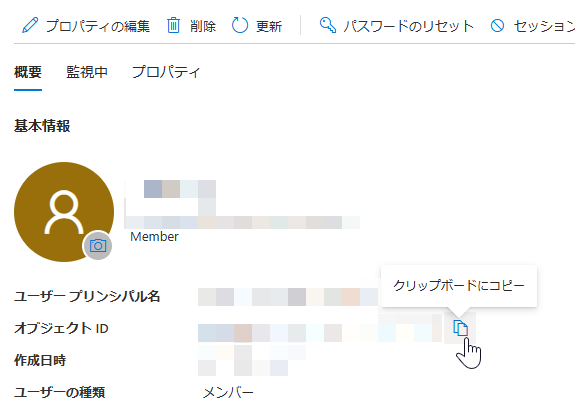Image resolution: width=575 pixels, height=413 pixels.
Task: Click the trash can delete icon
Action: pos(173,26)
